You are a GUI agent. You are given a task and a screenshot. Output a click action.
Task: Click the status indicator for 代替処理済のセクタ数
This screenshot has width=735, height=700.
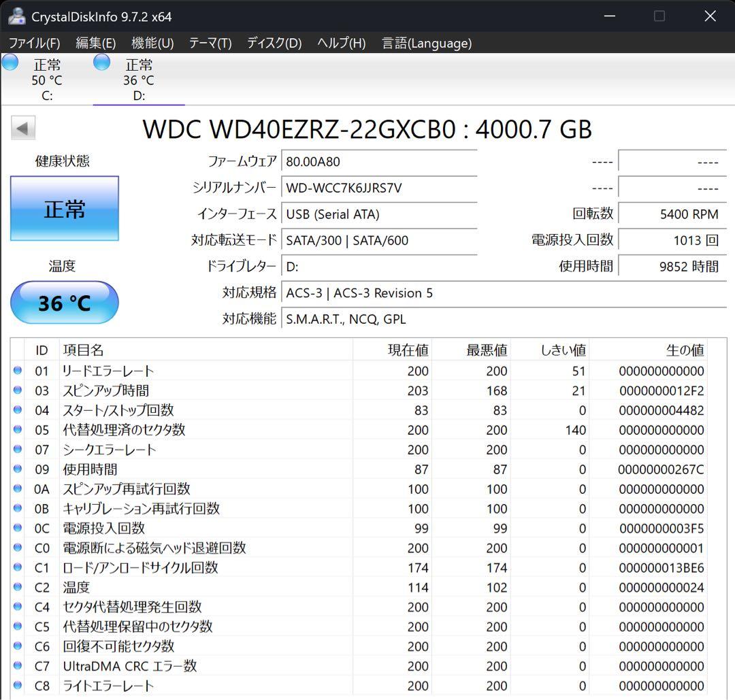tap(18, 430)
